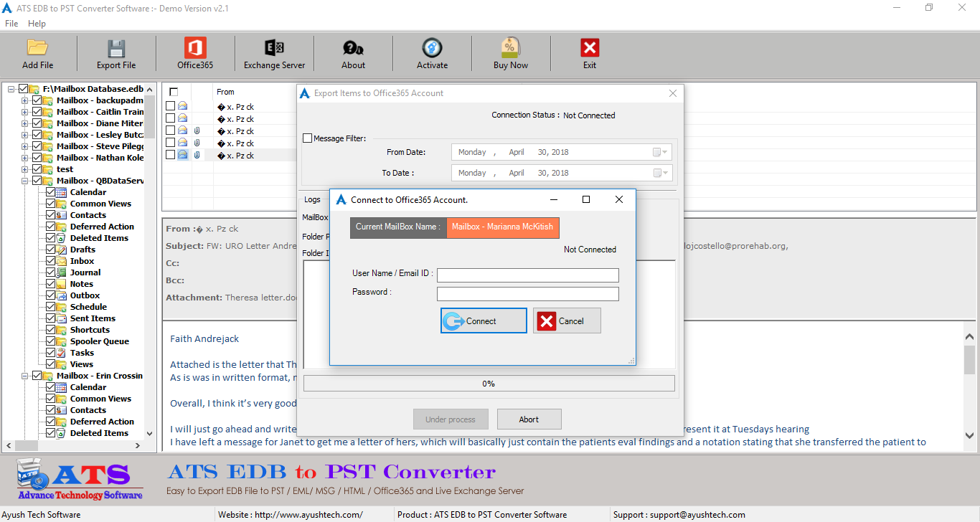Open the File menu

(x=11, y=24)
